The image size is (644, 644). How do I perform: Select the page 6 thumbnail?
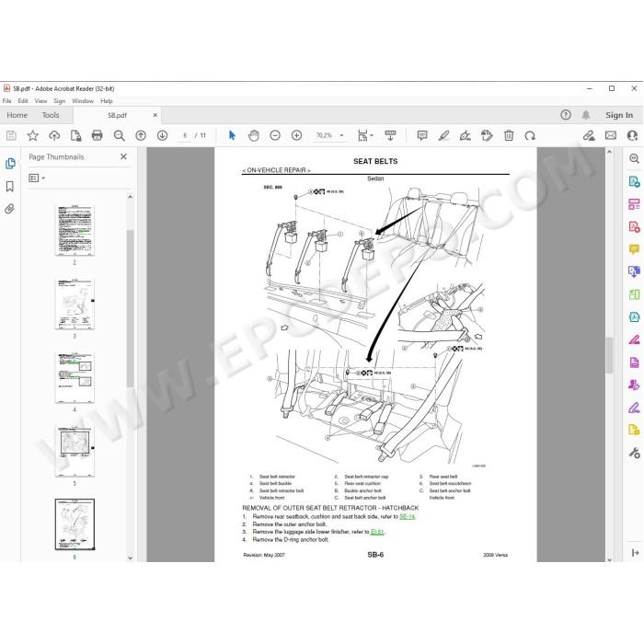click(x=75, y=524)
